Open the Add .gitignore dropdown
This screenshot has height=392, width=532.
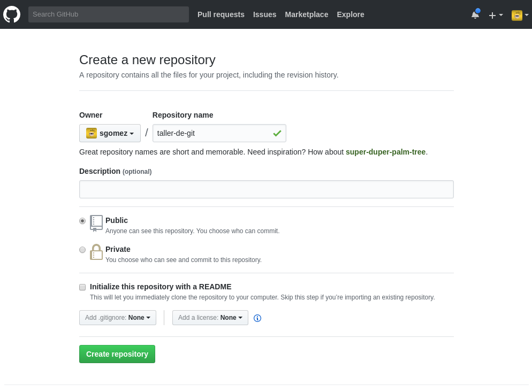click(x=118, y=318)
